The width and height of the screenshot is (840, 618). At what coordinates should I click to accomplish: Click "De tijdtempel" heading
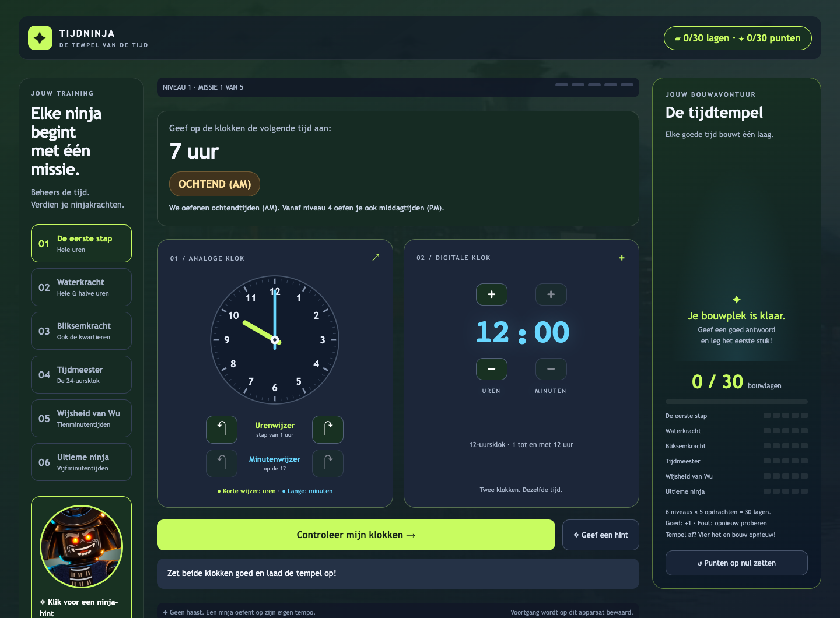[x=715, y=113]
